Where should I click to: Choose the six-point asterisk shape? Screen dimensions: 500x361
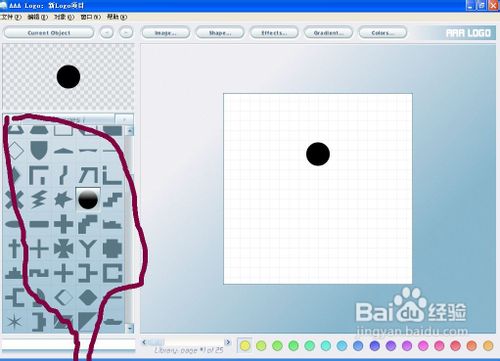[x=14, y=322]
